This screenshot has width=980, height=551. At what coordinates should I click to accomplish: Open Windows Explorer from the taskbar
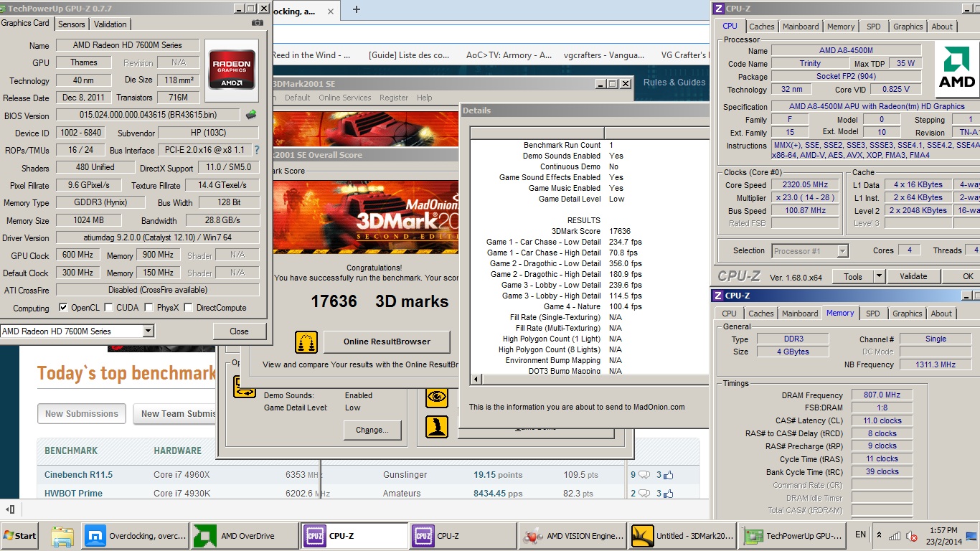click(62, 535)
